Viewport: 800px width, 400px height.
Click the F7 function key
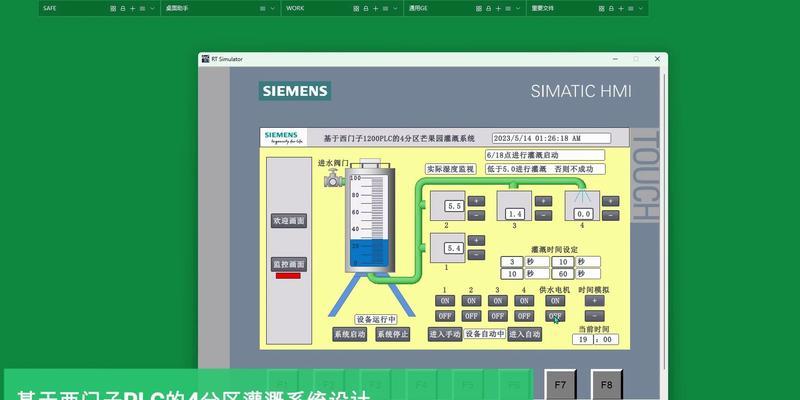click(560, 385)
